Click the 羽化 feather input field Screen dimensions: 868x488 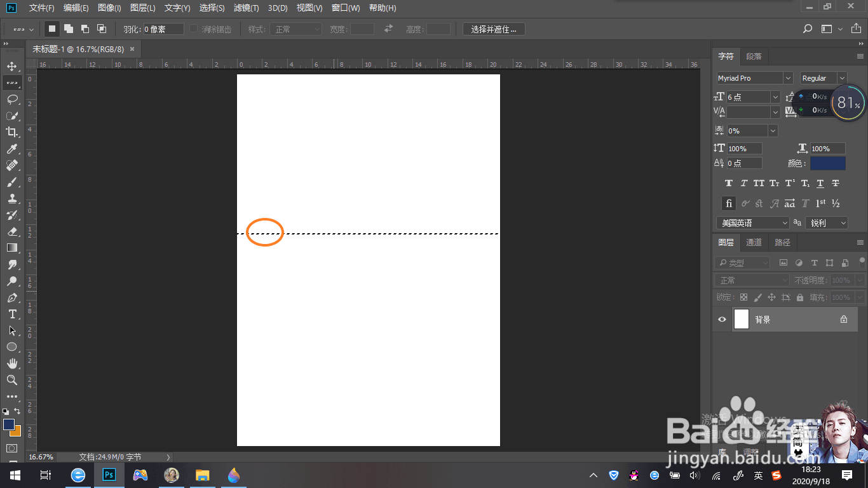[163, 29]
